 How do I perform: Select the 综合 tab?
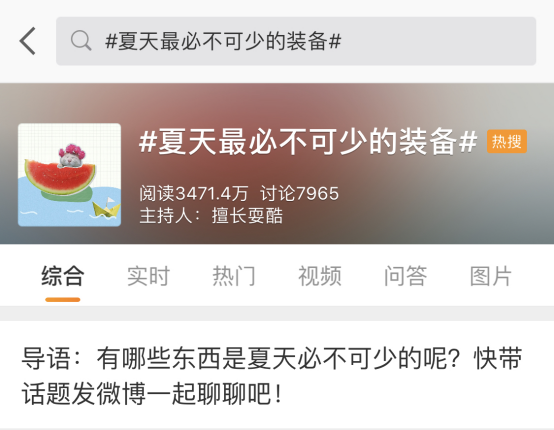point(63,276)
